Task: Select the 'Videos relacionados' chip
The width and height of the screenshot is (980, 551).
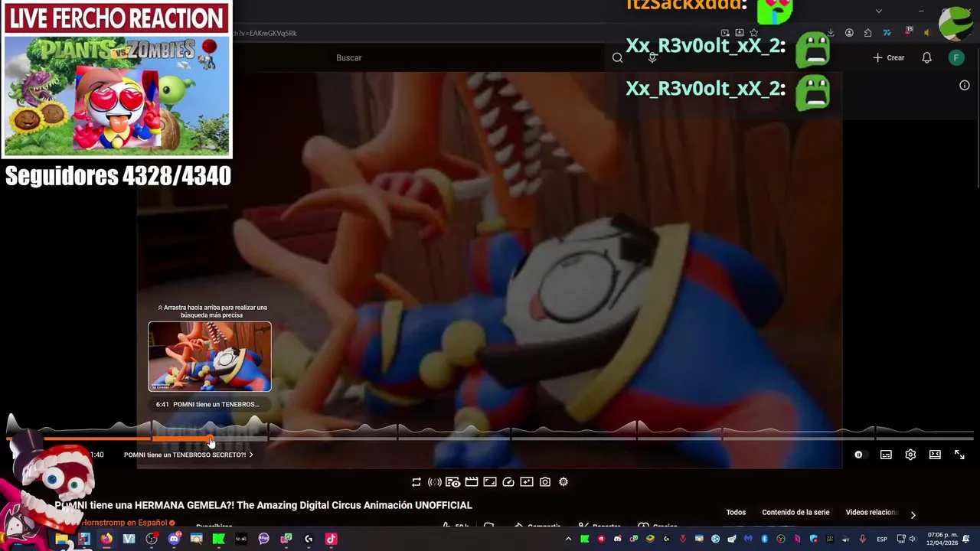Action: pyautogui.click(x=871, y=513)
